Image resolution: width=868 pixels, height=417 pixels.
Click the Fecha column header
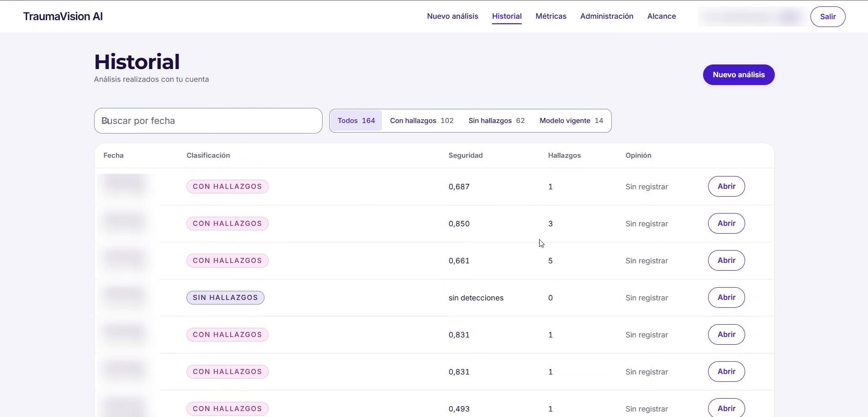(113, 155)
